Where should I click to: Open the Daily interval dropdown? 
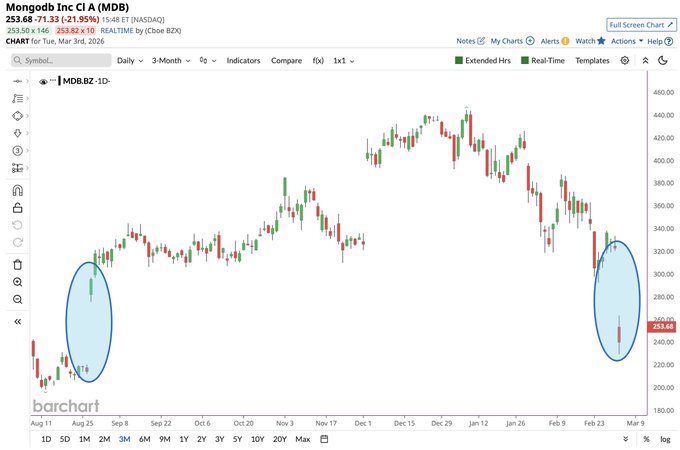130,60
